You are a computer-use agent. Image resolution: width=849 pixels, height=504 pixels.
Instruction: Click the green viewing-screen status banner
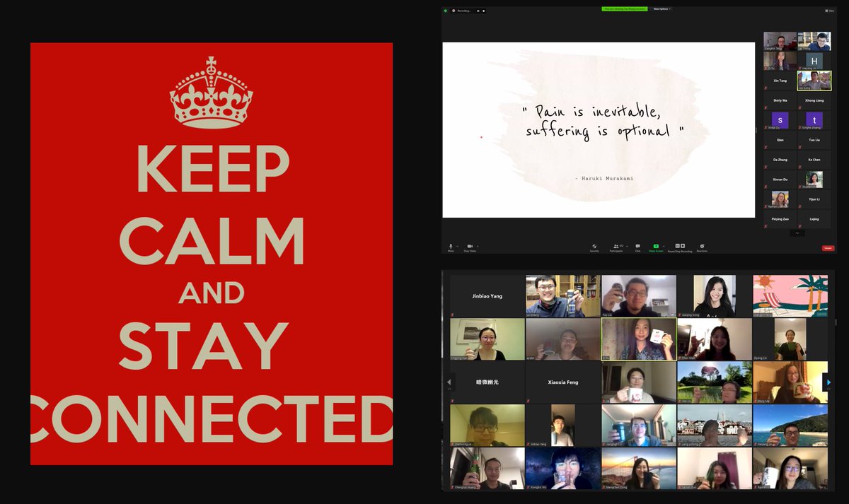(x=625, y=9)
